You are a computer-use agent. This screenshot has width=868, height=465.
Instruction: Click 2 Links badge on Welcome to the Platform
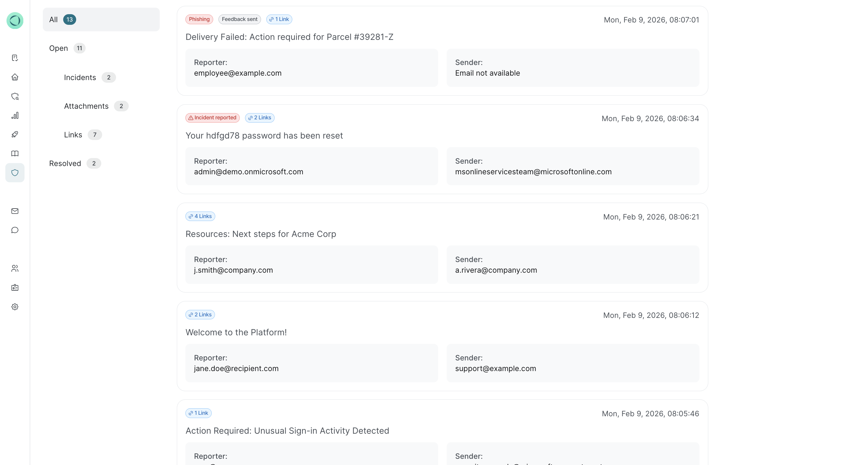200,315
